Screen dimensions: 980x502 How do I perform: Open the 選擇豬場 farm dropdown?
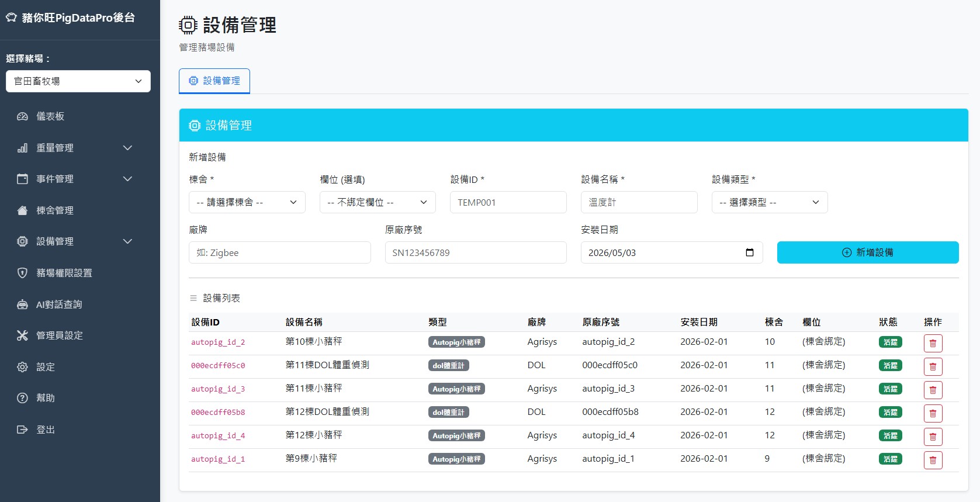point(78,81)
